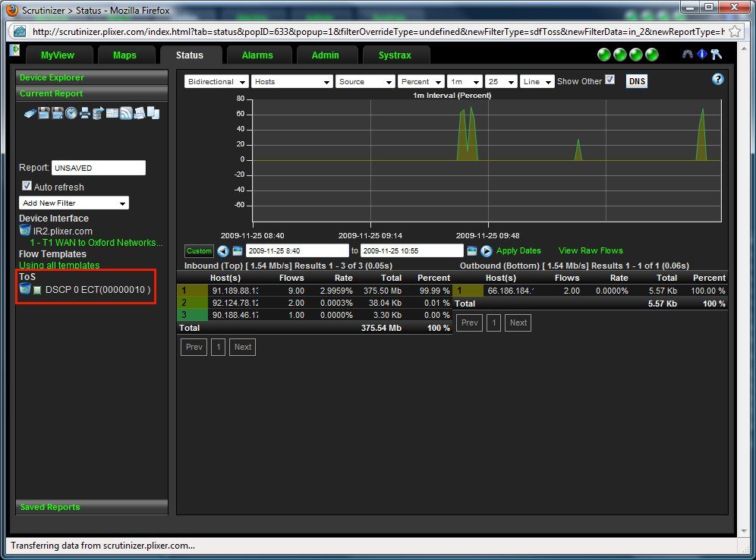Click Prev under the Outbound table
Image resolution: width=756 pixels, height=560 pixels.
point(470,323)
